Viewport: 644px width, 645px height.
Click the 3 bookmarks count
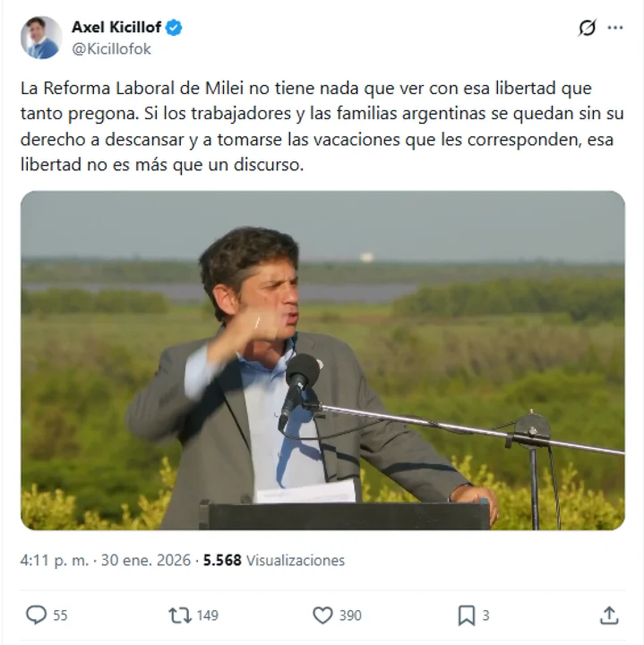(x=486, y=616)
